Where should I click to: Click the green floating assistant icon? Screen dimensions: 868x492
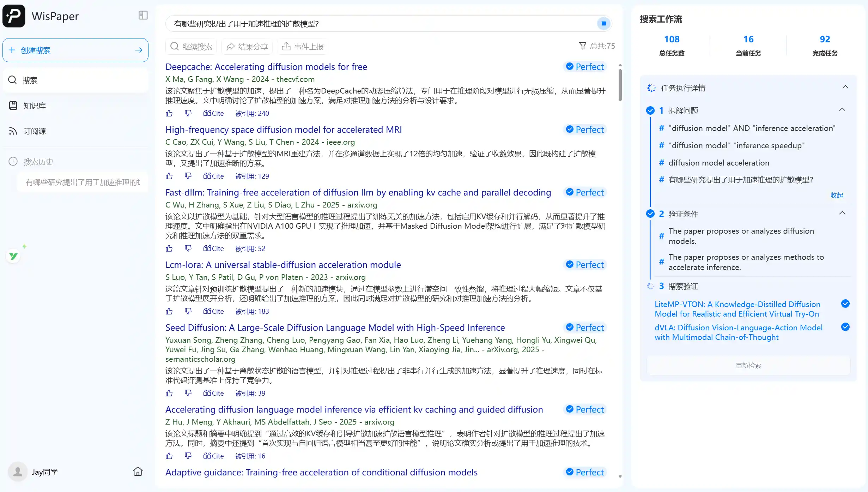click(14, 256)
